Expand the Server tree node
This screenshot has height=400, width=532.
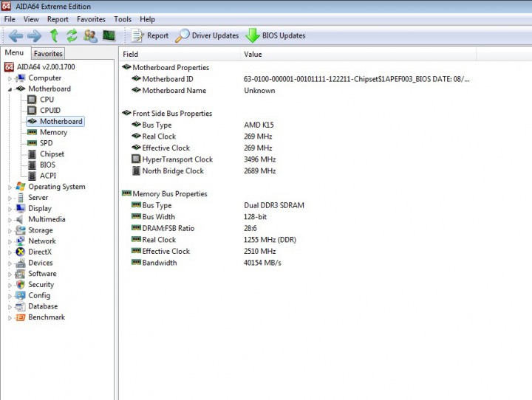coord(10,198)
